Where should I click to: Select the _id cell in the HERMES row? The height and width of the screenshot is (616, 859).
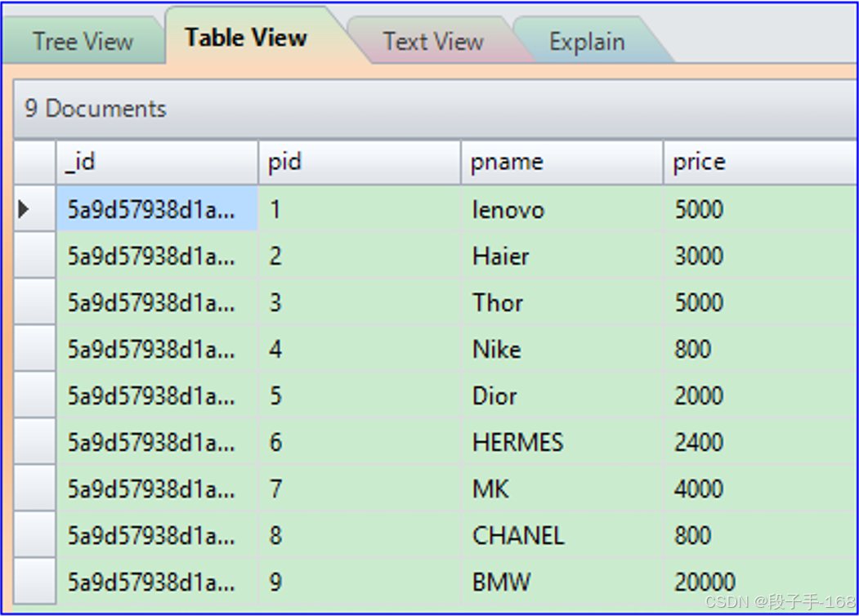point(157,441)
